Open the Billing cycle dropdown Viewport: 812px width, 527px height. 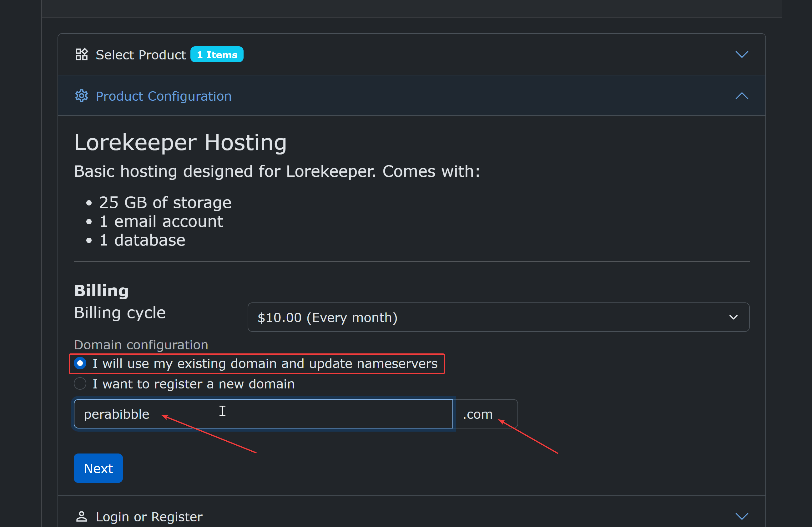(x=498, y=317)
